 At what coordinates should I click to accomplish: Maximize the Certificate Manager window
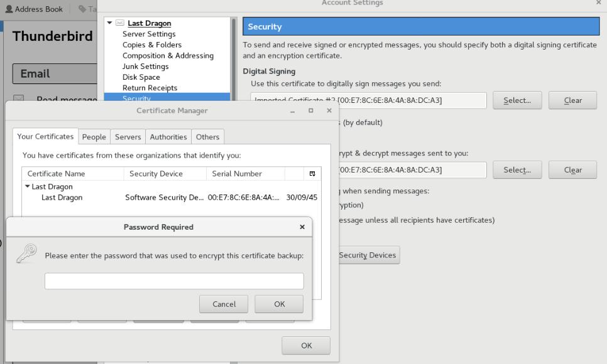[x=310, y=111]
